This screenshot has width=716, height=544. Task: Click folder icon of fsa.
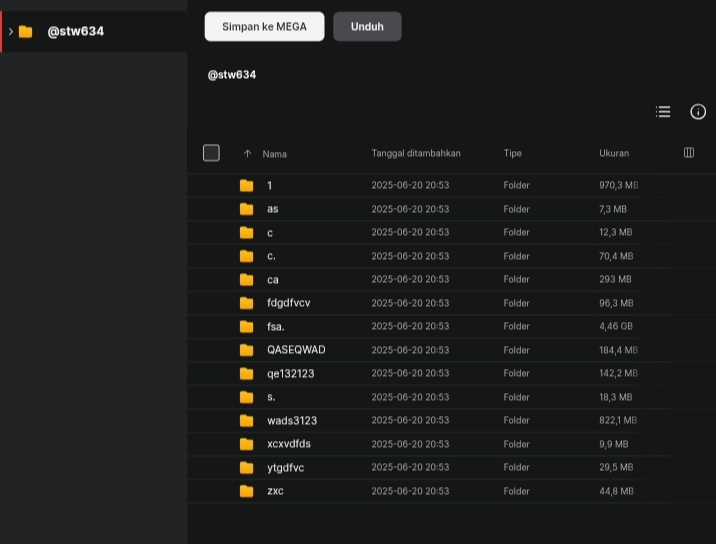pos(247,327)
